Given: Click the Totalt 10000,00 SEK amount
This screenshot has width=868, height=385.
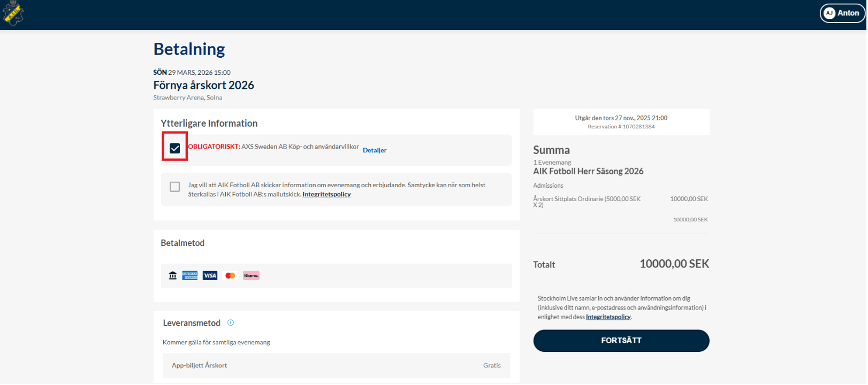Looking at the screenshot, I should [674, 264].
